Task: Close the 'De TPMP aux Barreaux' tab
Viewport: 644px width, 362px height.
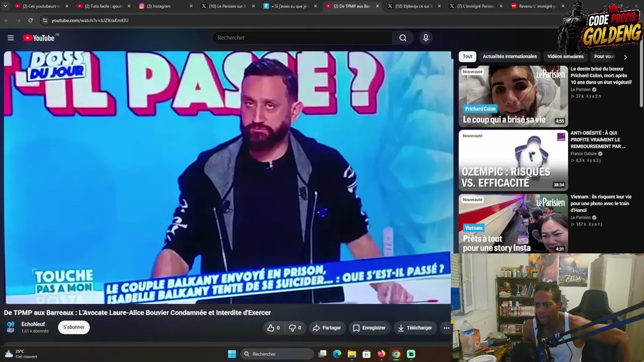Action: [x=377, y=6]
